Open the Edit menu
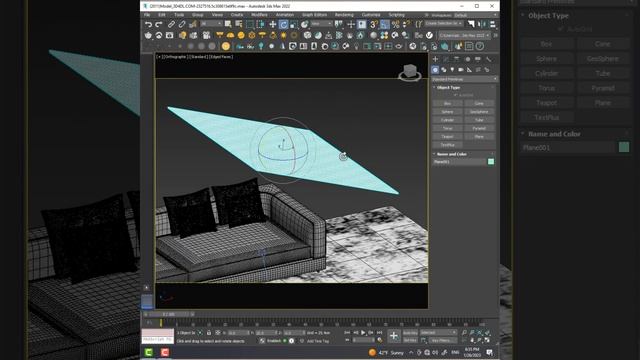 click(x=162, y=15)
